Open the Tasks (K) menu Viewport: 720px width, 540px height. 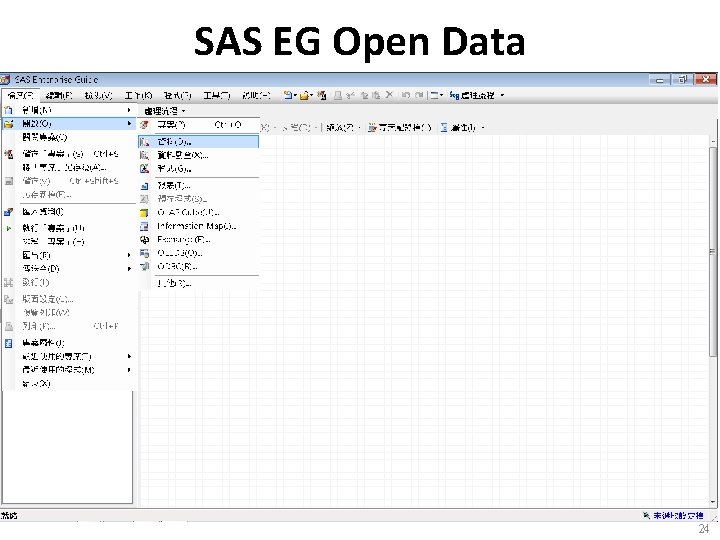138,96
